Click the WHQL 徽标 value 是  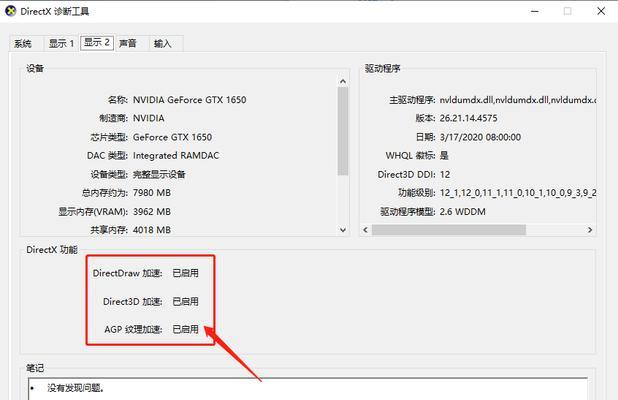click(444, 156)
